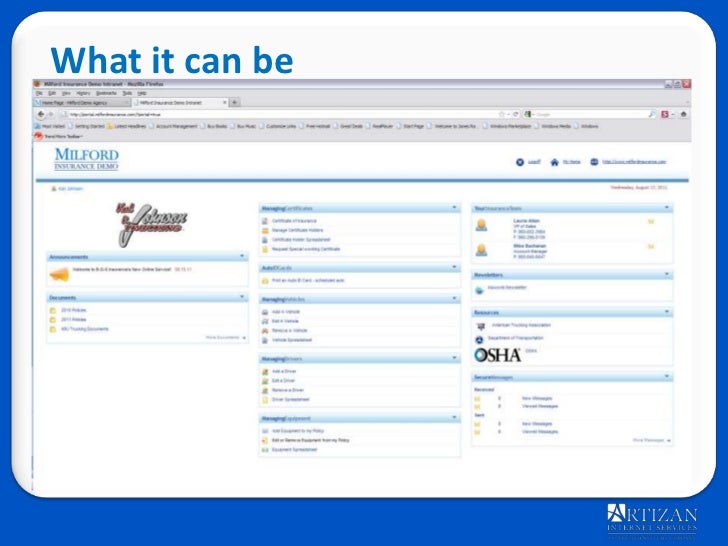Screen dimensions: 728x546
Task: Click the Print Auto ID Card icon
Action: coord(265,281)
